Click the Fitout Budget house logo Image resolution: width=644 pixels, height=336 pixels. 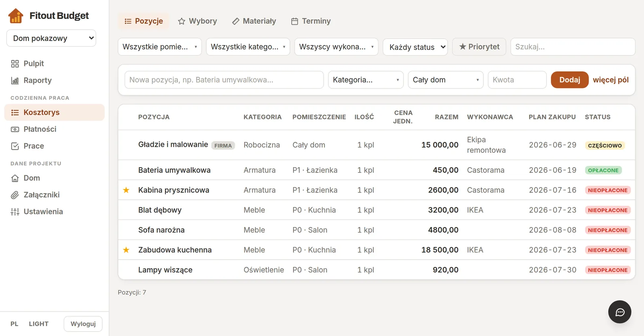click(16, 16)
